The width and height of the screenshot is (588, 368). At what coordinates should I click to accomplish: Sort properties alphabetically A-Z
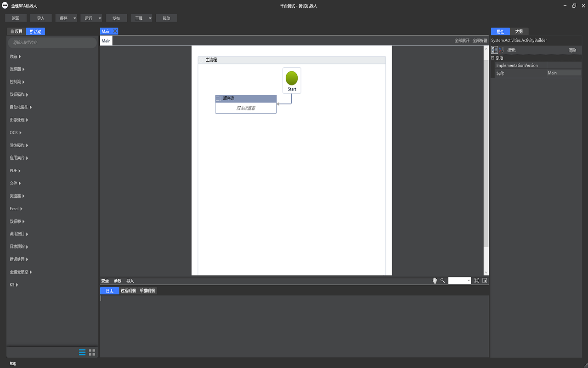click(501, 50)
